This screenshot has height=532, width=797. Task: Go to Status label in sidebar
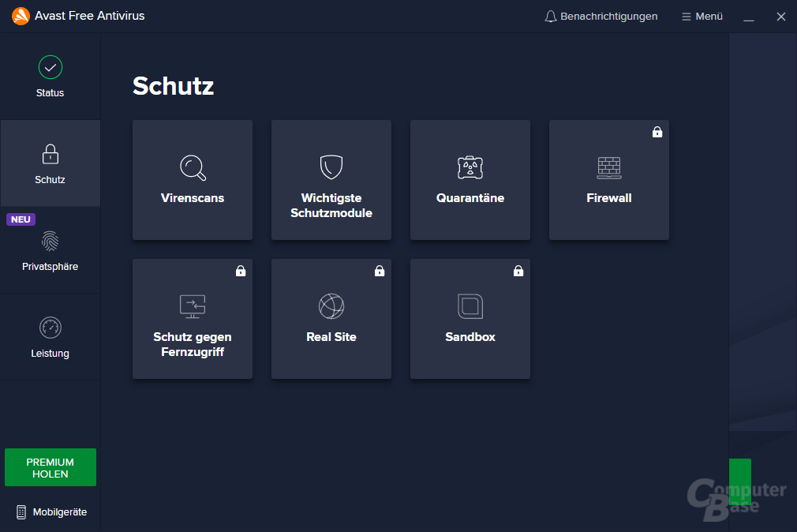(x=51, y=93)
